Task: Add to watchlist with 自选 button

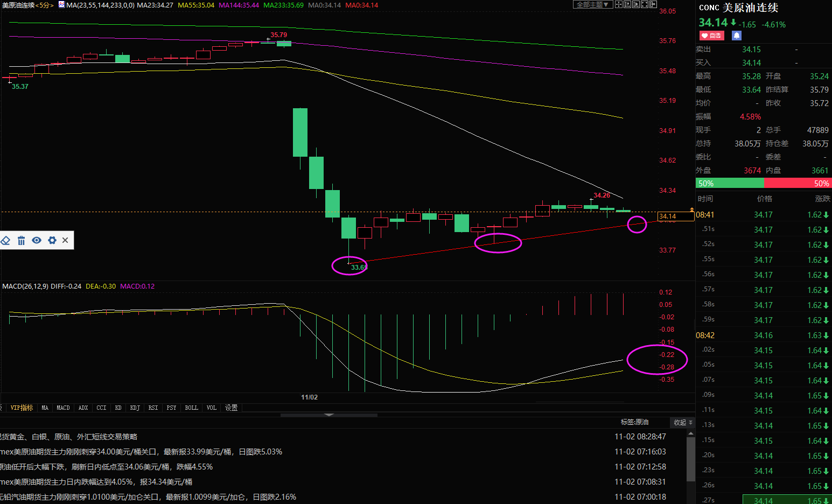Action: tap(711, 36)
